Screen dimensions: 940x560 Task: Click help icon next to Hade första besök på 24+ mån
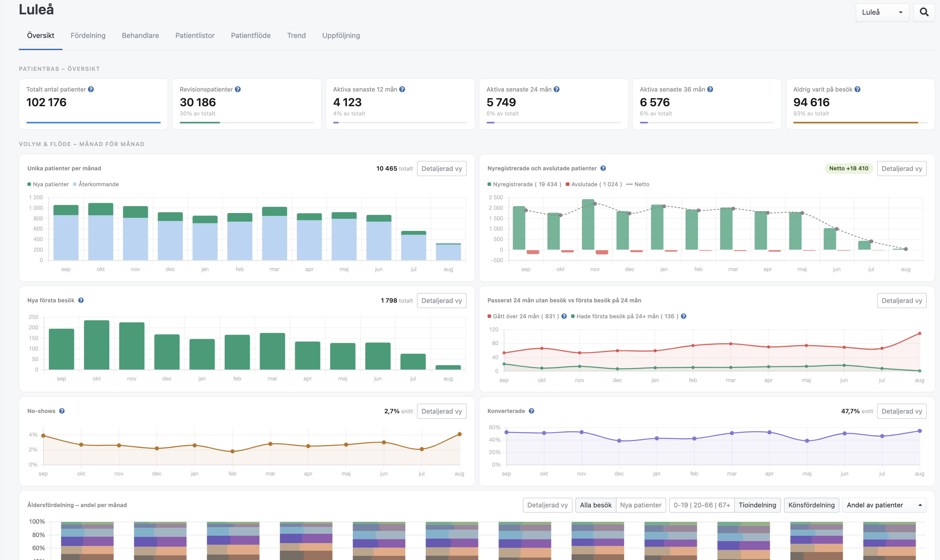pyautogui.click(x=684, y=316)
